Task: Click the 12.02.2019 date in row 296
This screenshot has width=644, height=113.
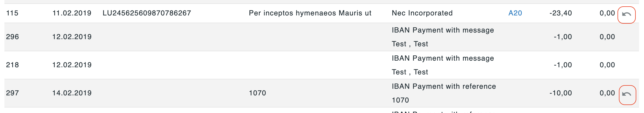Action: (72, 37)
